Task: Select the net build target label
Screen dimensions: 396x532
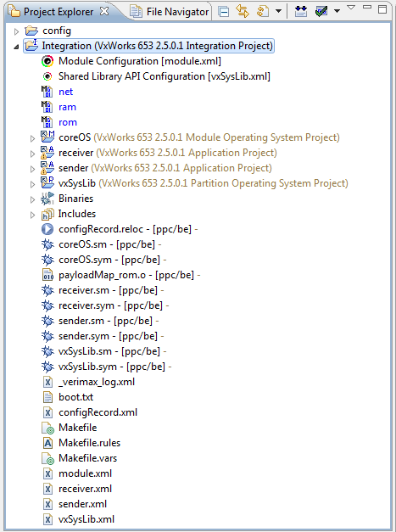Action: (66, 92)
